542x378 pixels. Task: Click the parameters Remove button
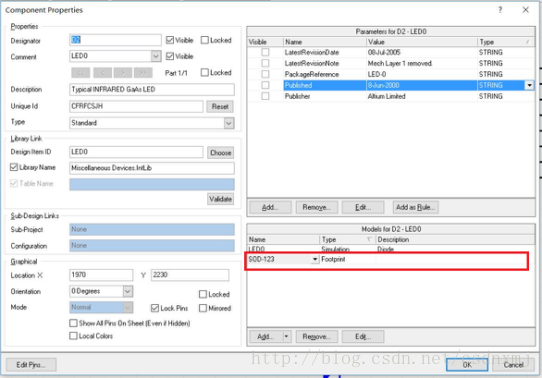(x=316, y=207)
